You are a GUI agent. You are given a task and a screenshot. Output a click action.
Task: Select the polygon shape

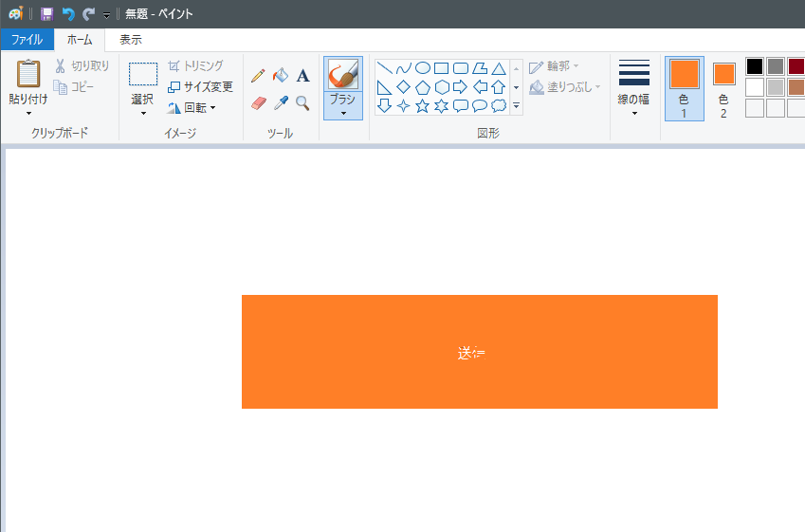click(x=480, y=67)
